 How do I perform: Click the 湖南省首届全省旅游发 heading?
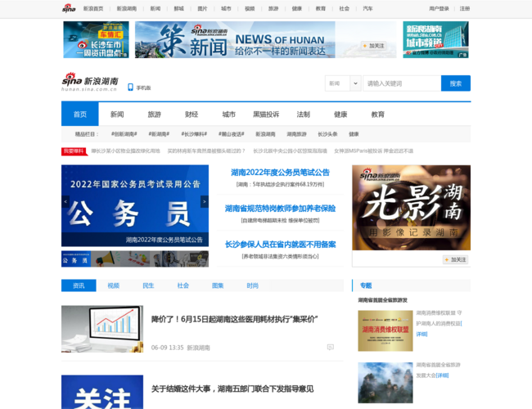click(383, 300)
